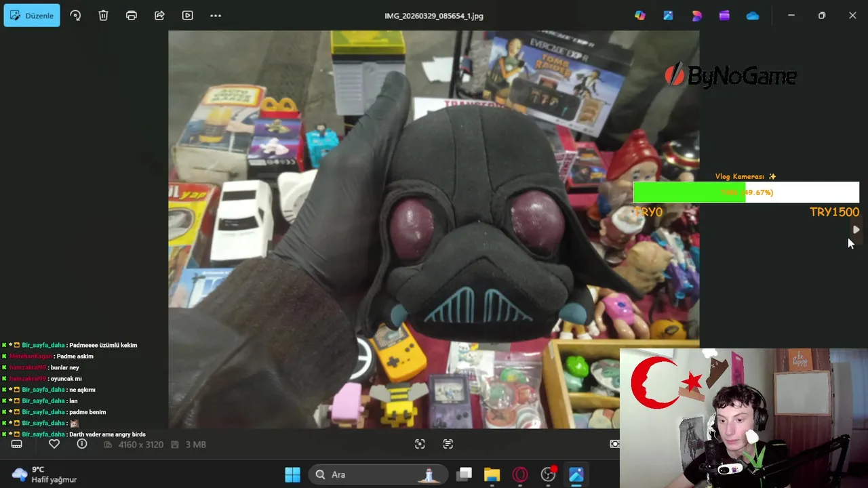The width and height of the screenshot is (868, 488).
Task: Share the photo via the share icon
Action: (x=159, y=16)
